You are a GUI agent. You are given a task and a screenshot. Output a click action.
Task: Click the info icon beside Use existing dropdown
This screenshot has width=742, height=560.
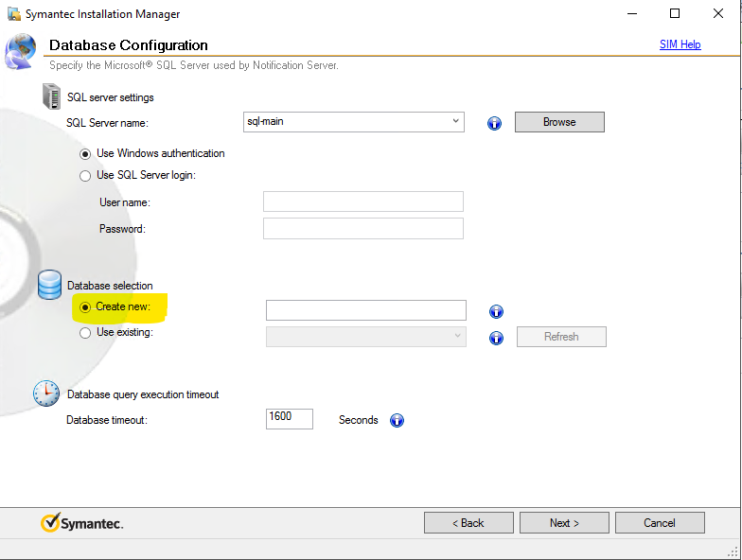pos(496,338)
